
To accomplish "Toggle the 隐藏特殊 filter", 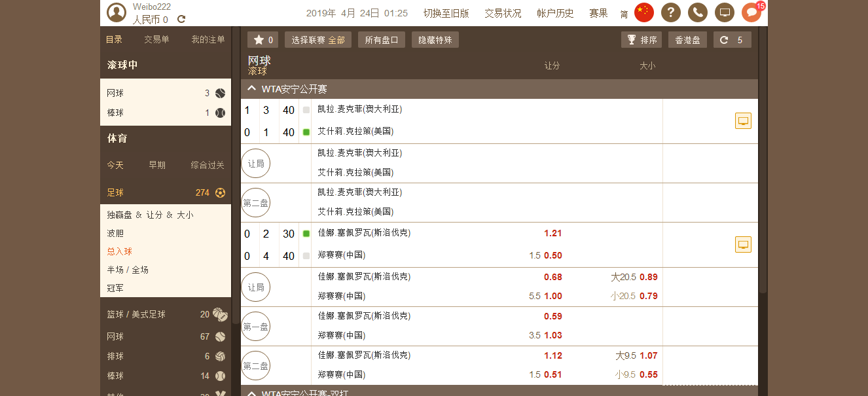I will tap(435, 40).
